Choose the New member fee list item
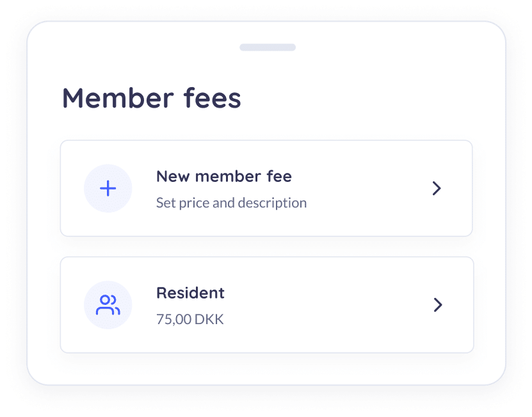The image size is (532, 417). [x=266, y=188]
